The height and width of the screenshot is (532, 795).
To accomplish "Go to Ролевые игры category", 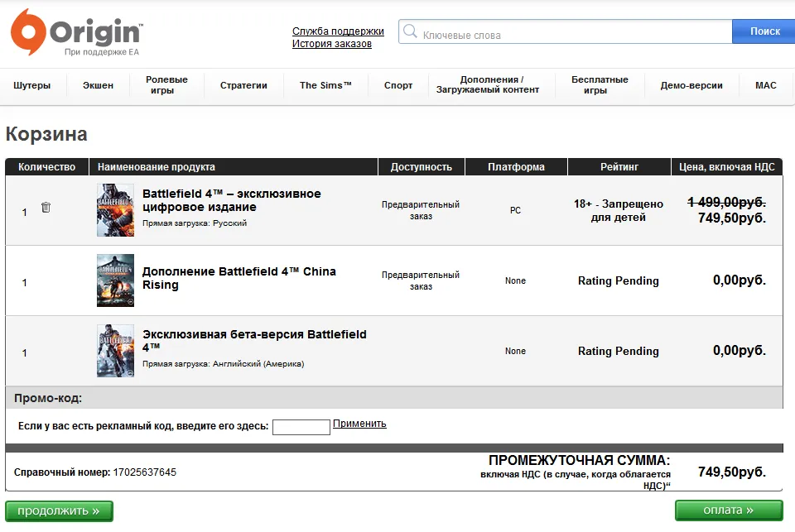I will [166, 85].
